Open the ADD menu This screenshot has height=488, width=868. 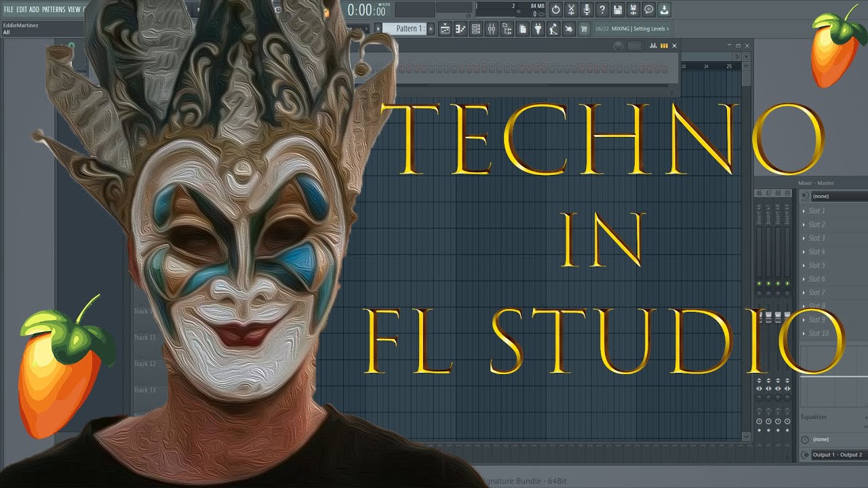35,9
